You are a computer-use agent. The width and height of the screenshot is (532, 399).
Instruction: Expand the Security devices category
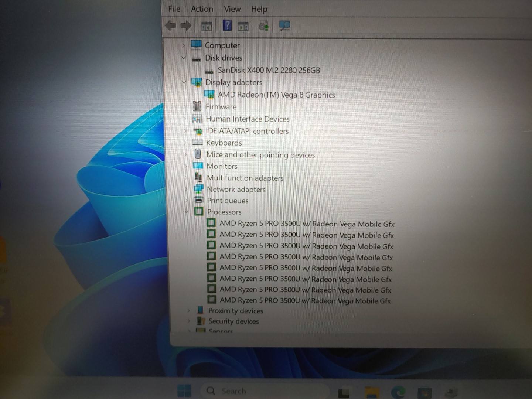pos(188,321)
